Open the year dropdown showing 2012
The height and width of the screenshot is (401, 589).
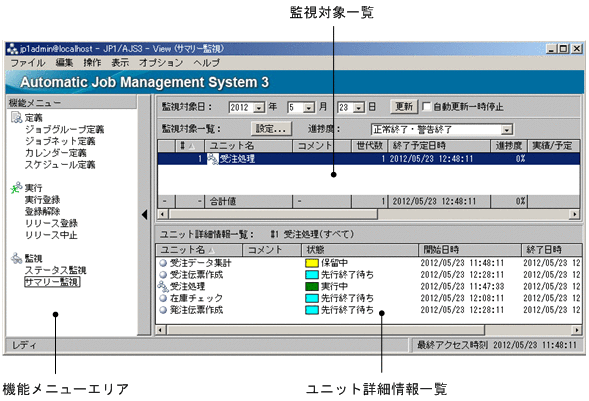point(259,108)
